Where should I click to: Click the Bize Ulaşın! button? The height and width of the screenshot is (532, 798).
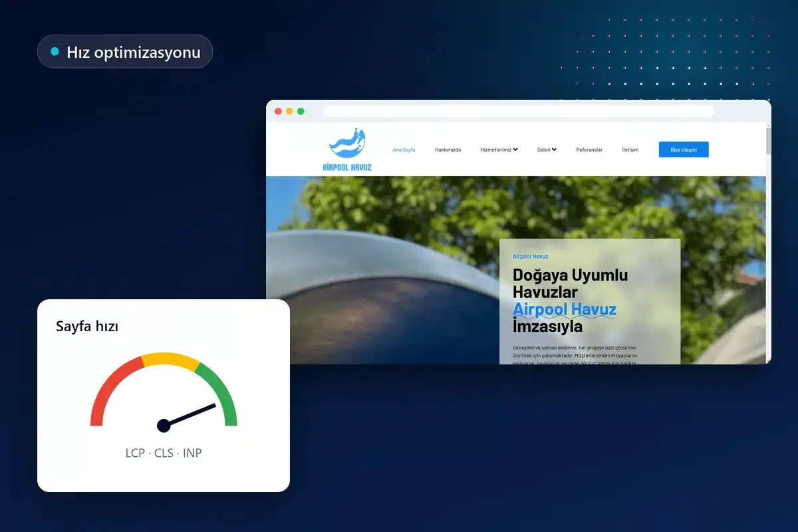[x=684, y=150]
